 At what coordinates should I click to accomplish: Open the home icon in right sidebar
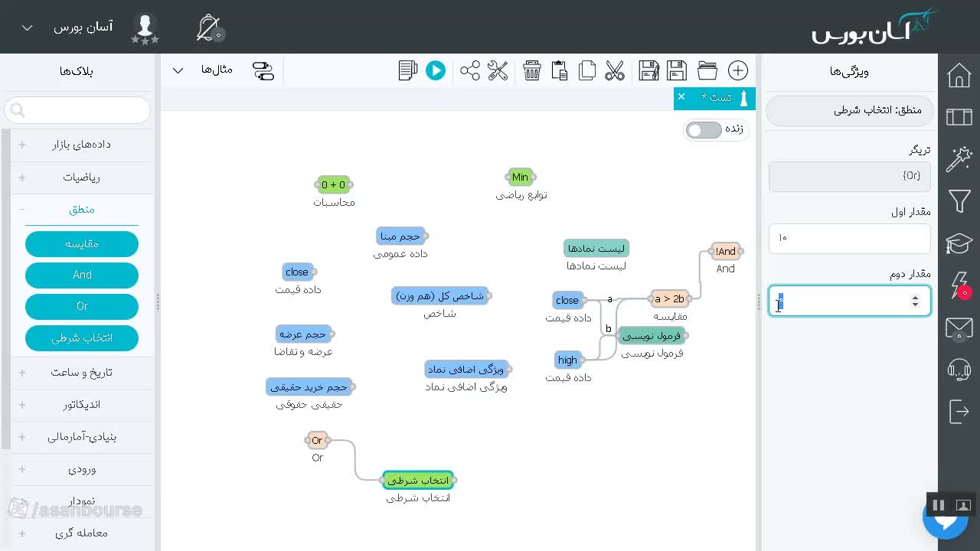click(x=959, y=75)
